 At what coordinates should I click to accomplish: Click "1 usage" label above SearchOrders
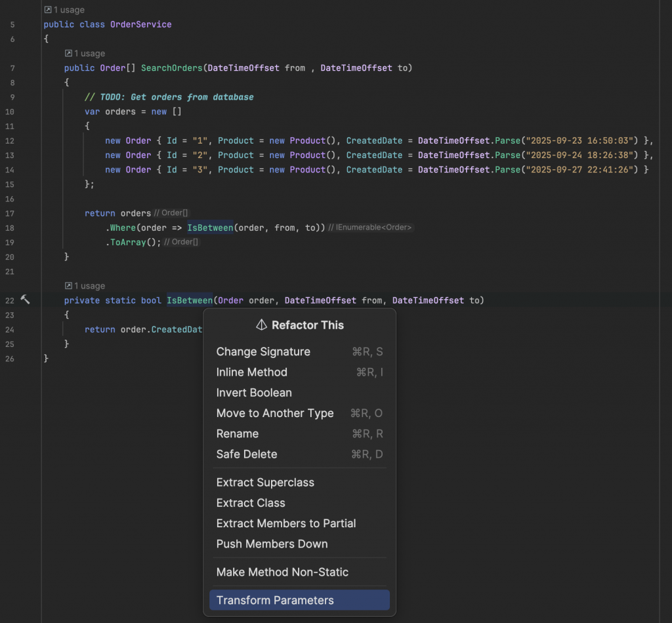(89, 54)
